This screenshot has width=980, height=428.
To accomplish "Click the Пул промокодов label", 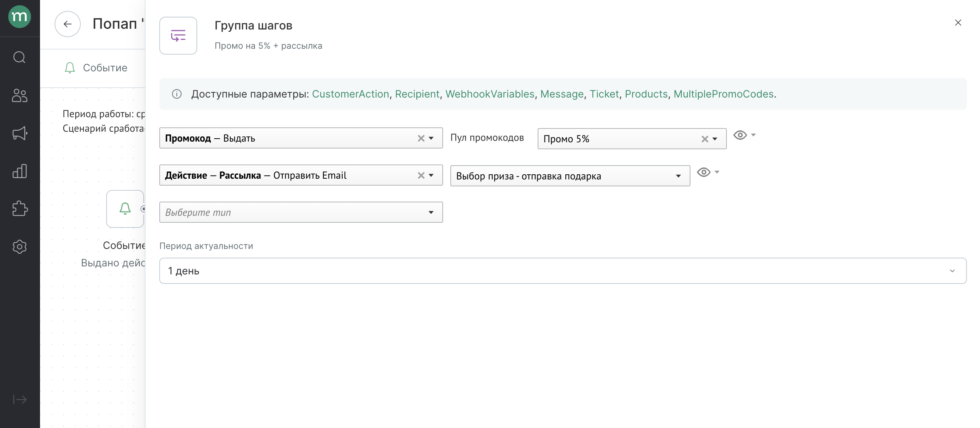I will tap(487, 138).
